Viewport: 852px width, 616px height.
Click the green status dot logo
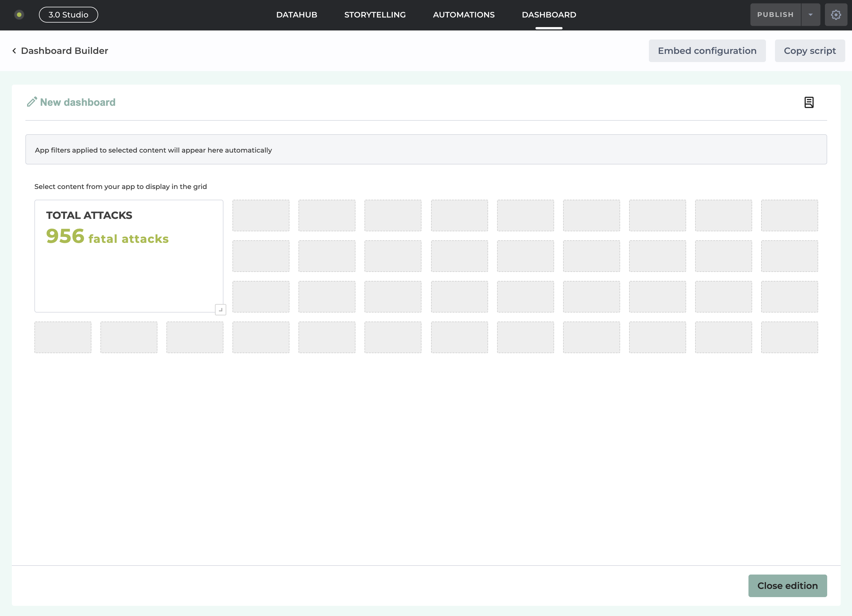click(19, 15)
